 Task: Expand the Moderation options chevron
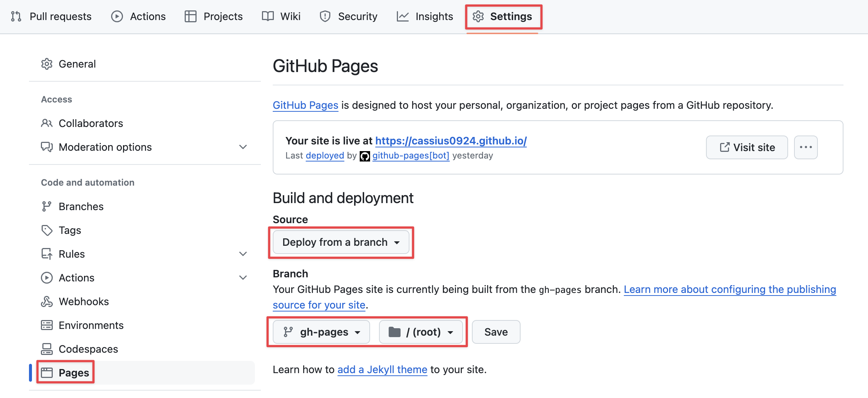pos(243,147)
